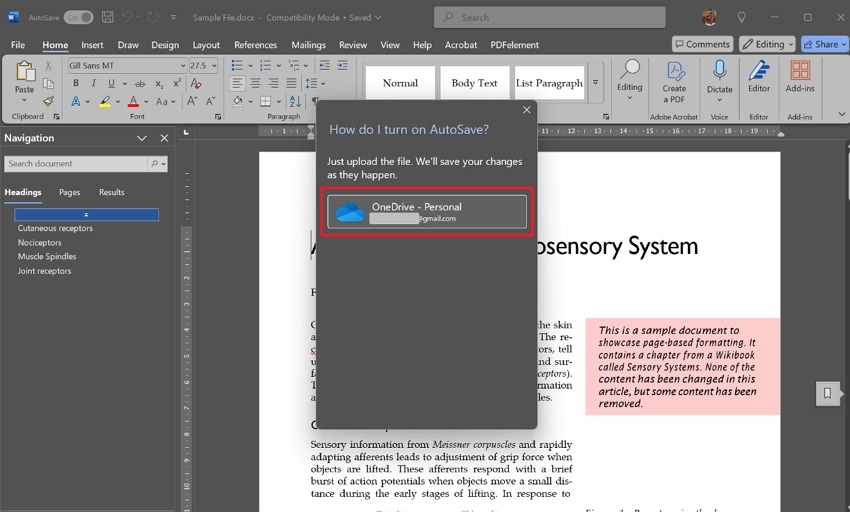This screenshot has height=512, width=850.
Task: Click the Paste clipboard icon
Action: (24, 71)
